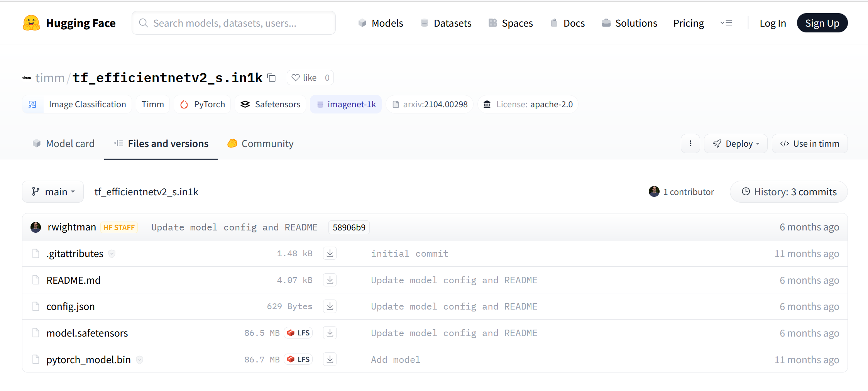Download the .gitattributes file
868x391 pixels.
coord(330,254)
